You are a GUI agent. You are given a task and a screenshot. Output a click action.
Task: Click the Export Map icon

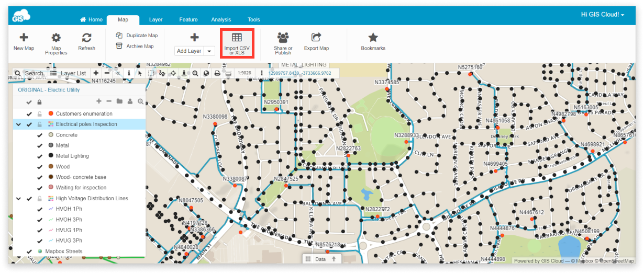coord(316,37)
